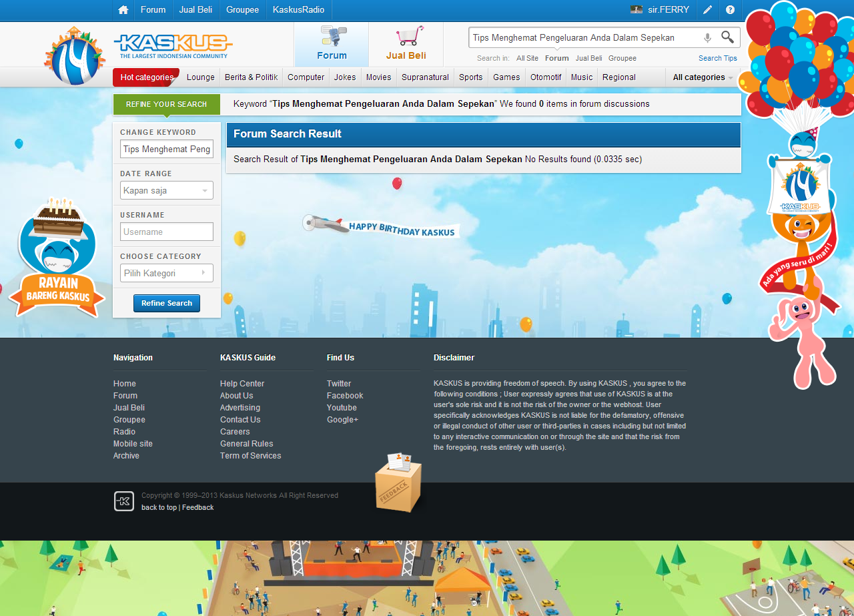
Task: Select the Jual Beli search scope
Action: point(589,58)
